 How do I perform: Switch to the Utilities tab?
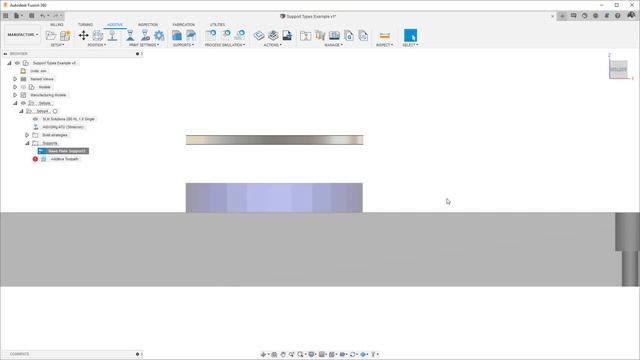(x=217, y=25)
